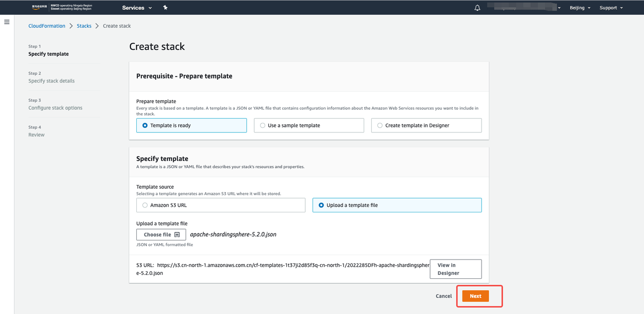Click the NWCD Sinnet logo in header
Image resolution: width=644 pixels, height=314 pixels.
[62, 8]
